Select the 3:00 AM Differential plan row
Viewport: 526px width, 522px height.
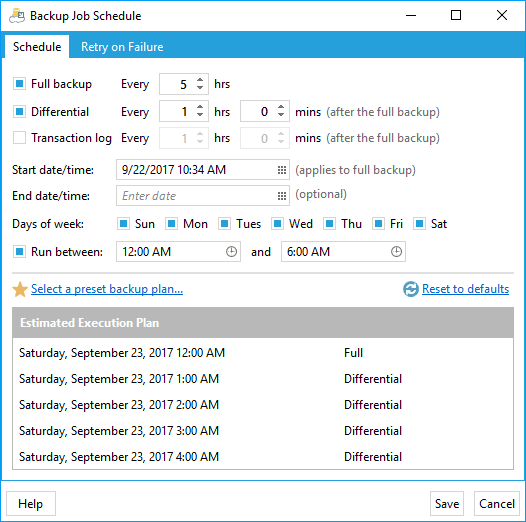tap(263, 431)
